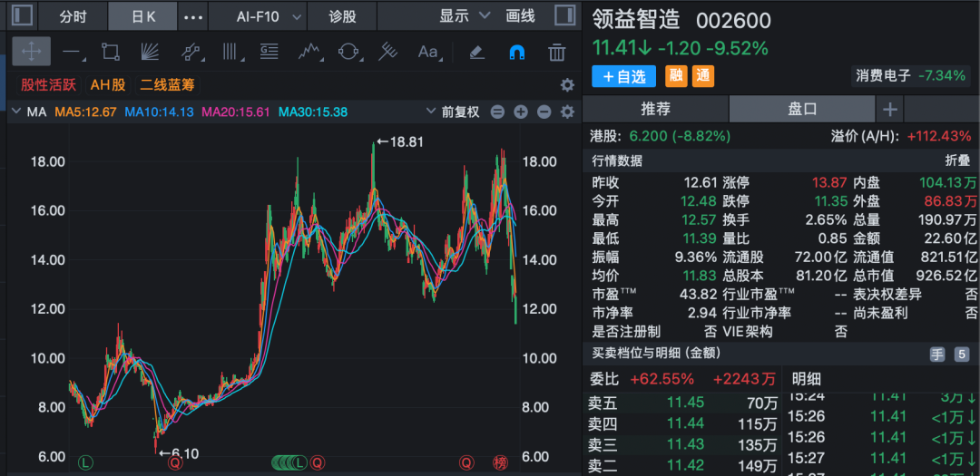Viewport: 980px width, 476px height.
Task: Click the orange 通 badge
Action: (x=703, y=76)
